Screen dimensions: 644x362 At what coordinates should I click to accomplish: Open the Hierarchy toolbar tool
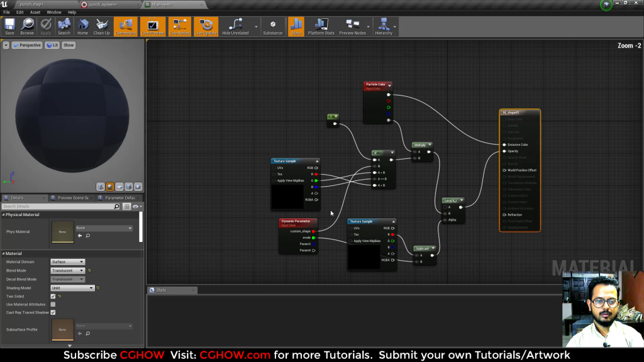pyautogui.click(x=382, y=26)
